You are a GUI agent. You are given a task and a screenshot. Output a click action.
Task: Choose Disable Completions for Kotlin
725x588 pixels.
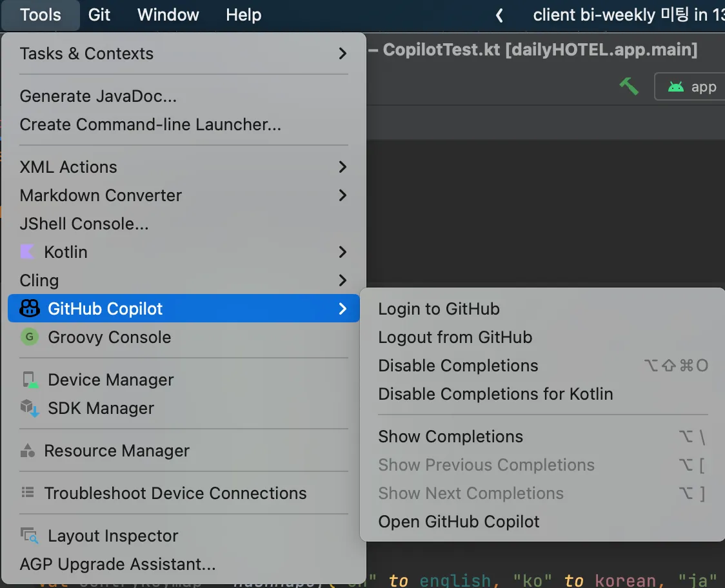pyautogui.click(x=543, y=394)
